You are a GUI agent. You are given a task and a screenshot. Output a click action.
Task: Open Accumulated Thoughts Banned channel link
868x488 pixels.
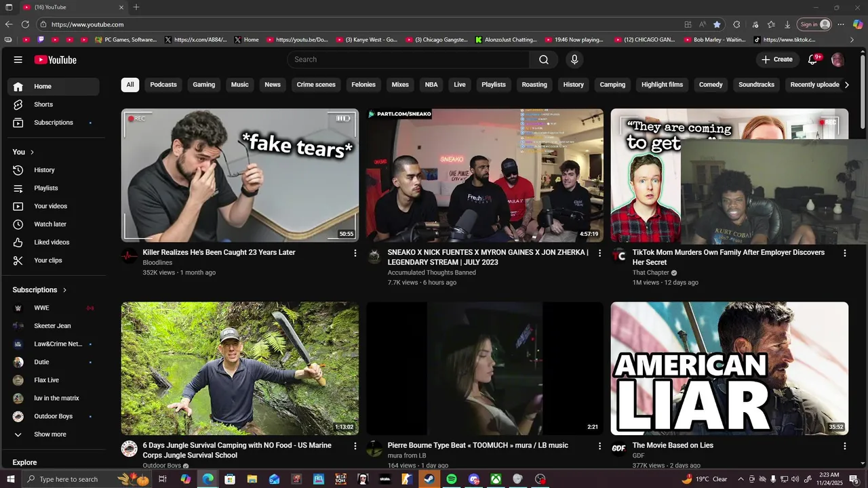click(431, 272)
